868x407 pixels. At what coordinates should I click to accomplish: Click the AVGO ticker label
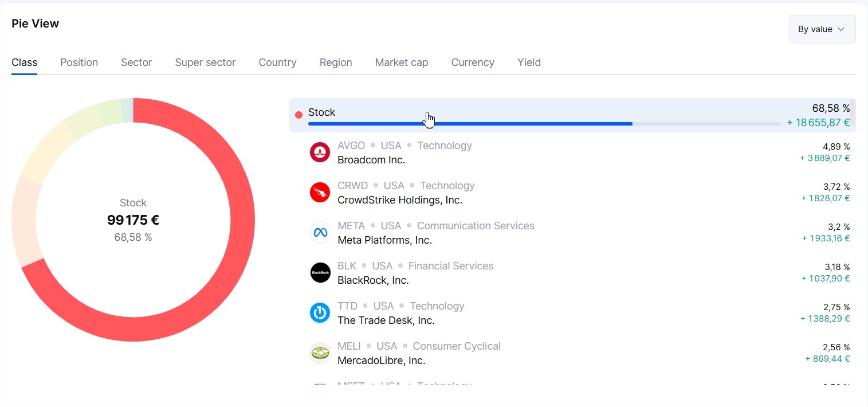(x=351, y=146)
